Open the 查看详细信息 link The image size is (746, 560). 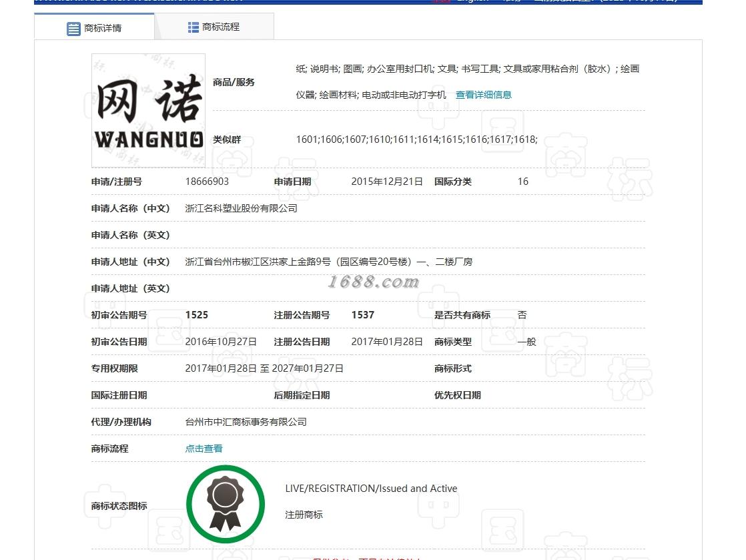tap(483, 95)
